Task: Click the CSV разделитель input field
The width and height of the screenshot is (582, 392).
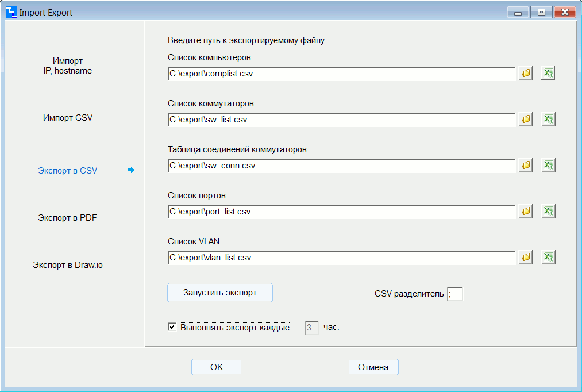Action: 455,294
